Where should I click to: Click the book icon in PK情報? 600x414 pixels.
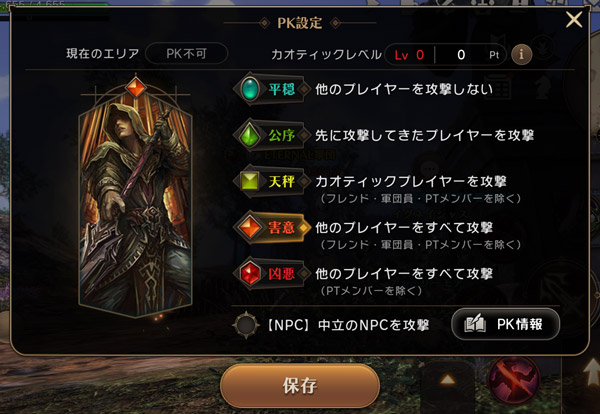[474, 324]
